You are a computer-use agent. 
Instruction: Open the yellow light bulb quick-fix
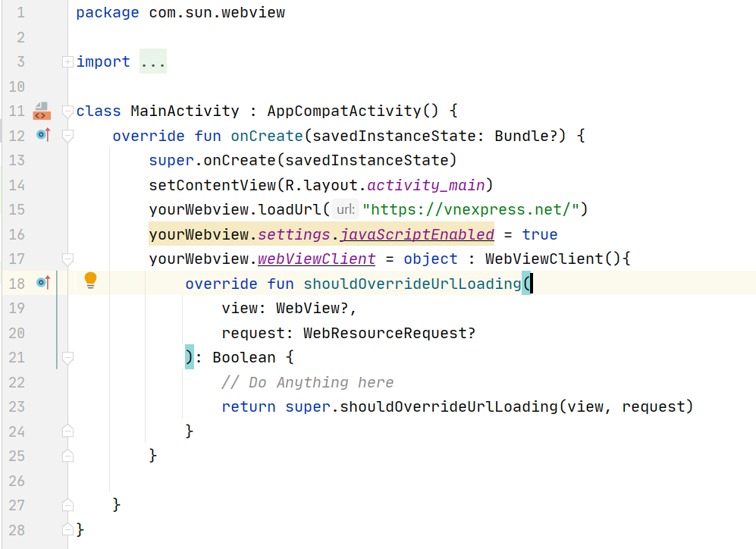tap(90, 280)
